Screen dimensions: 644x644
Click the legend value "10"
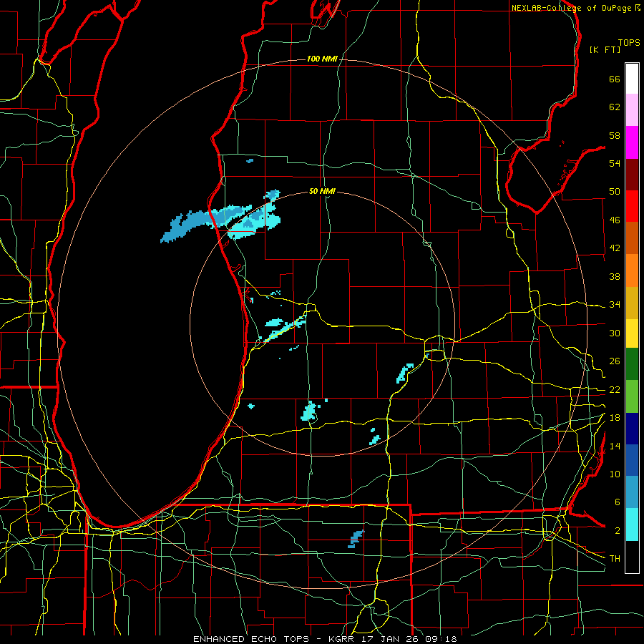[x=615, y=474]
